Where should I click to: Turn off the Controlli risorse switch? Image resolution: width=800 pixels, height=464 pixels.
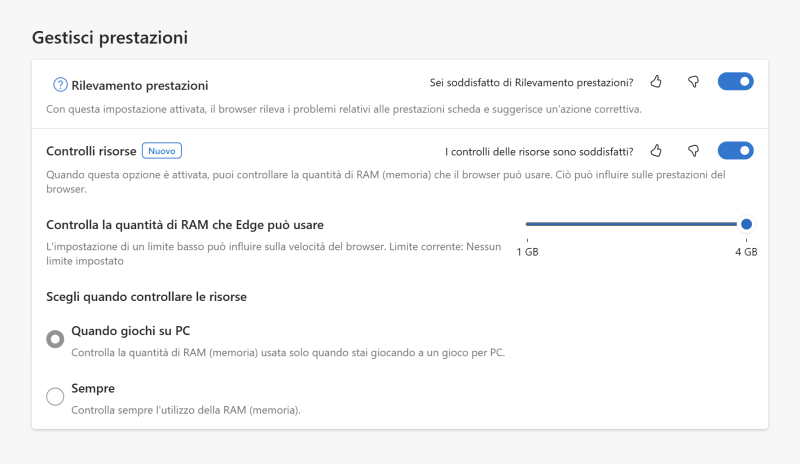[x=735, y=151]
